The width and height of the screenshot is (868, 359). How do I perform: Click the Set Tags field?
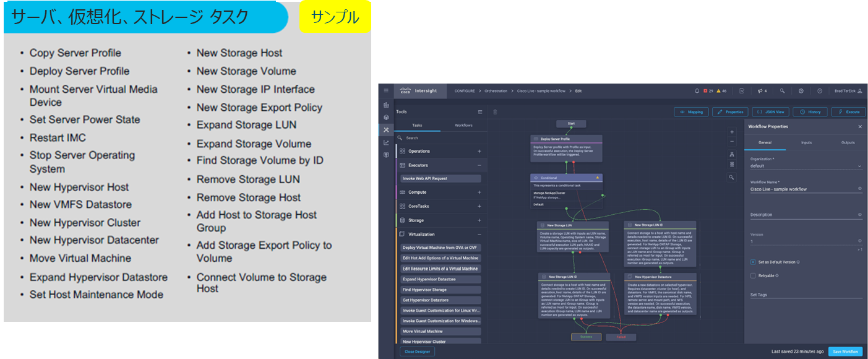[x=806, y=295]
